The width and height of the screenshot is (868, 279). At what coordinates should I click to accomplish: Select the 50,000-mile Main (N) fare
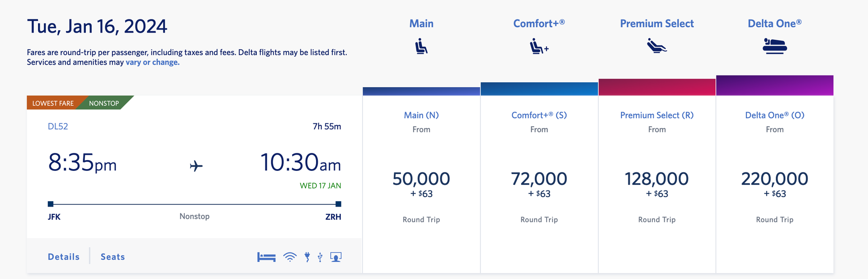click(421, 179)
